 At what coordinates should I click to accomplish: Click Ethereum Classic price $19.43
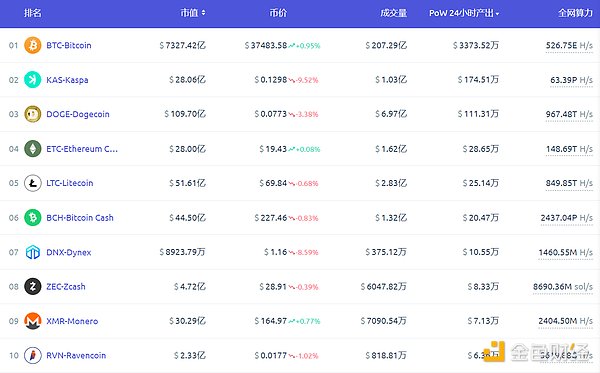tap(273, 149)
